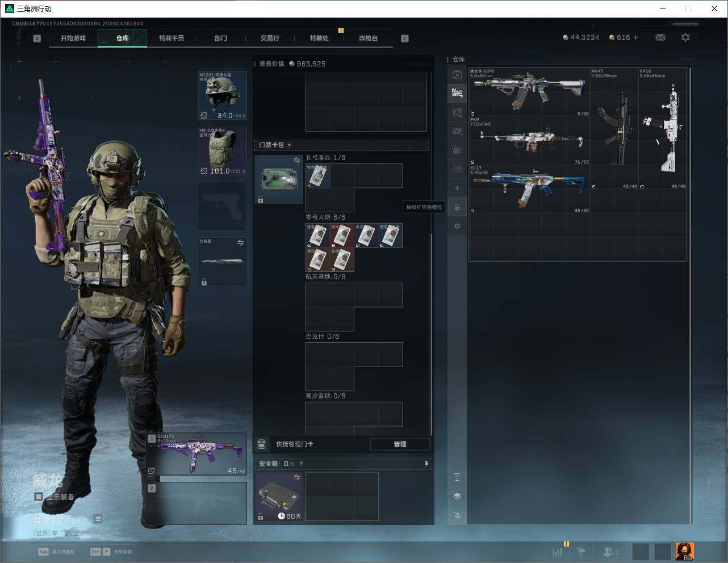Select the highlighted IV warehouse container tab
The height and width of the screenshot is (563, 728).
(457, 93)
